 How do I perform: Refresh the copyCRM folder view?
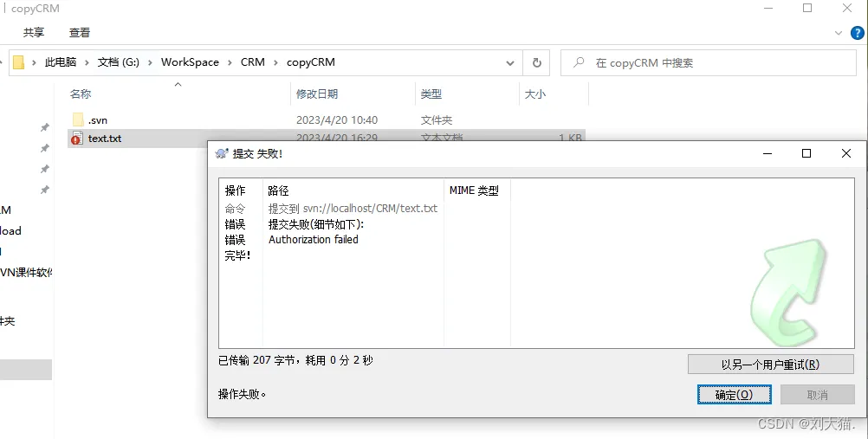tap(536, 63)
